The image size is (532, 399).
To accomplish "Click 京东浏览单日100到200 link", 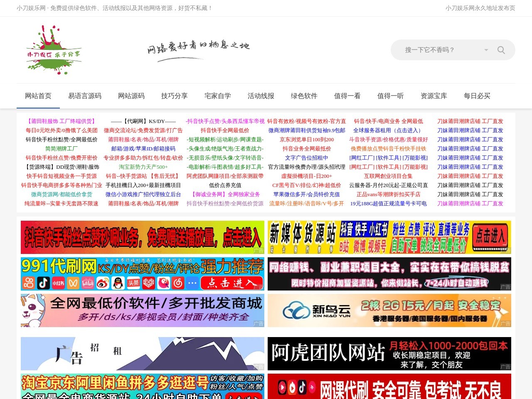I will click(307, 140).
